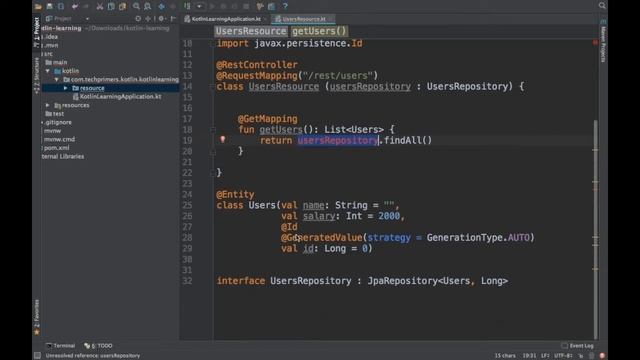The height and width of the screenshot is (360, 640).
Task: Save all files with the disk icon
Action: pos(49,6)
